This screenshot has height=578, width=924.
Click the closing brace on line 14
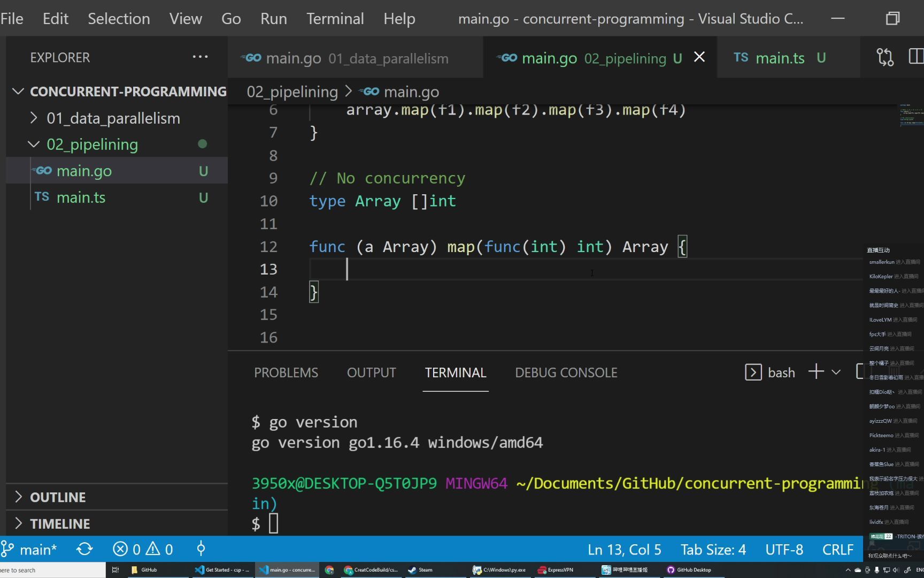point(314,292)
